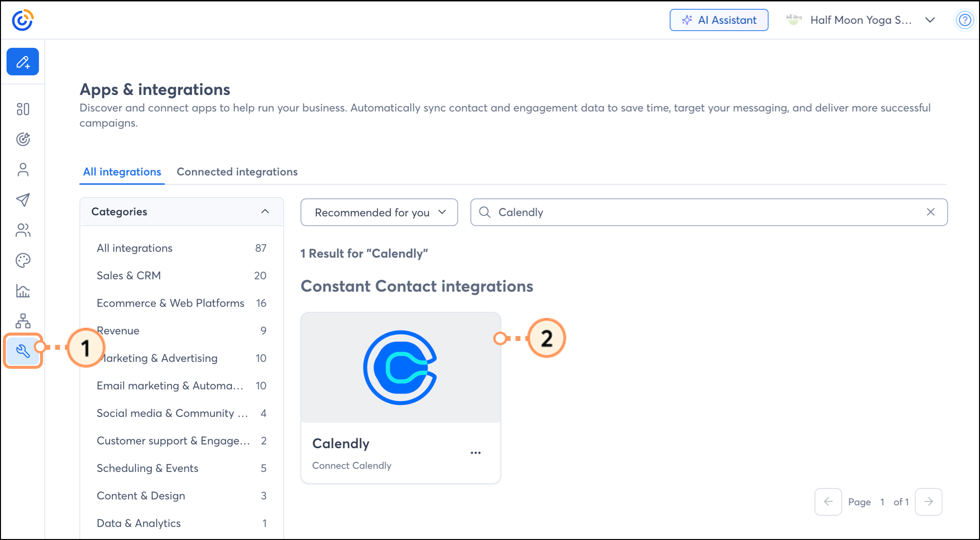Open the dashboard icon in the sidebar

click(x=23, y=109)
